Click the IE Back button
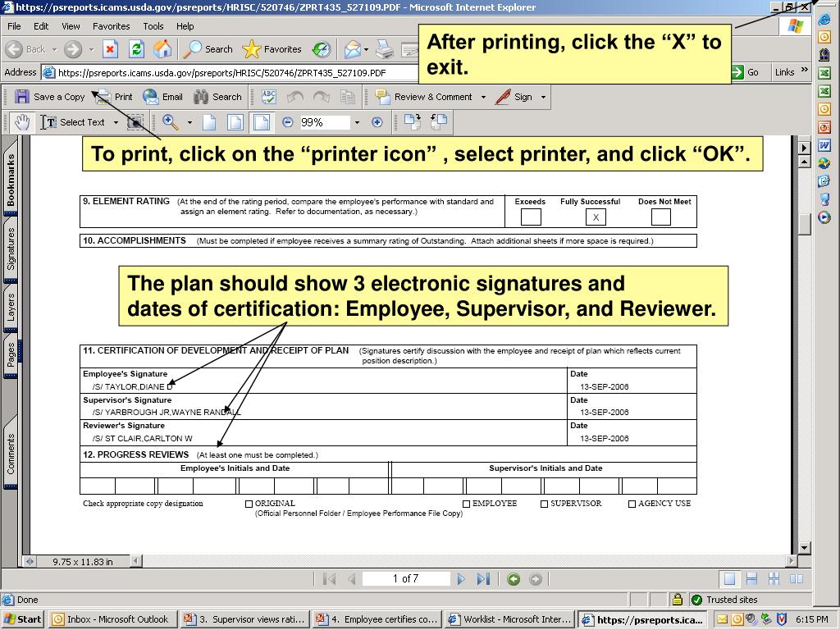This screenshot has width=840, height=630. click(x=25, y=49)
